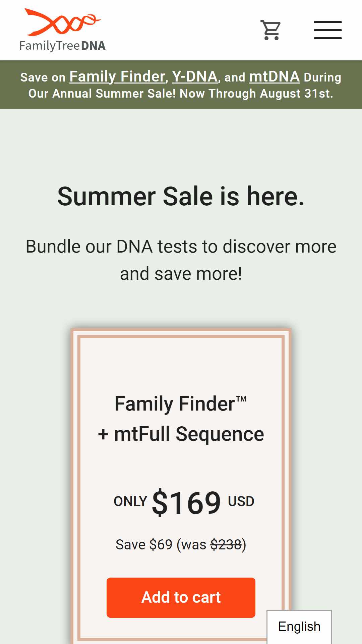Image resolution: width=362 pixels, height=644 pixels.
Task: Click the 'Bundle our DNA tests' subheading
Action: pyautogui.click(x=181, y=260)
